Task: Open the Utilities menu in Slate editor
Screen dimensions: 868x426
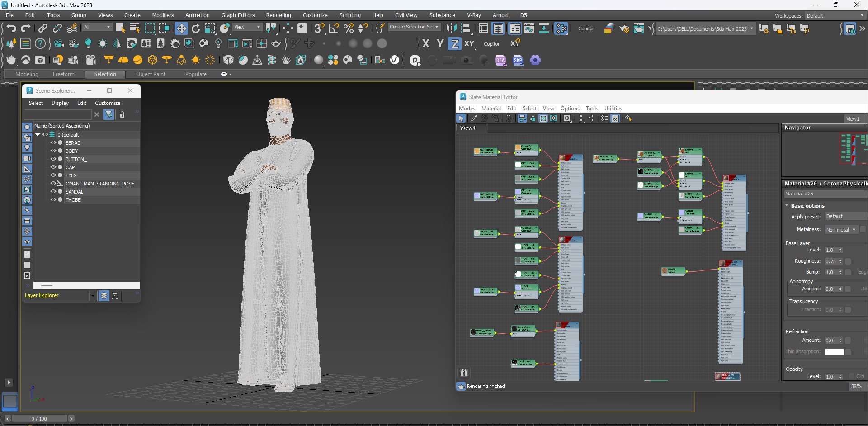Action: click(613, 109)
